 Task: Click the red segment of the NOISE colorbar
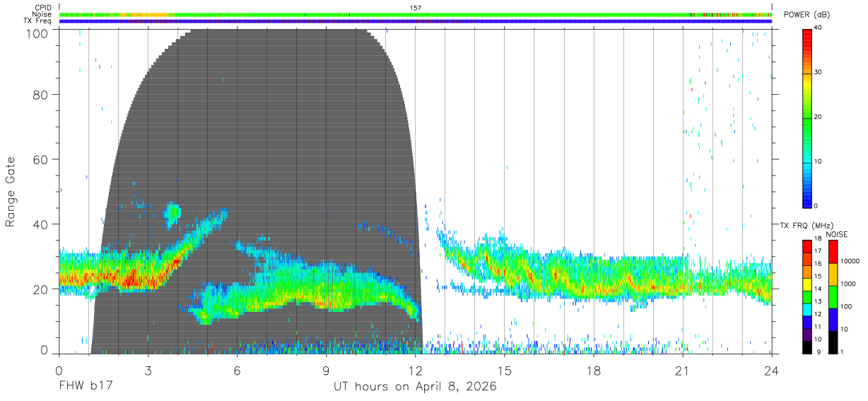click(833, 252)
